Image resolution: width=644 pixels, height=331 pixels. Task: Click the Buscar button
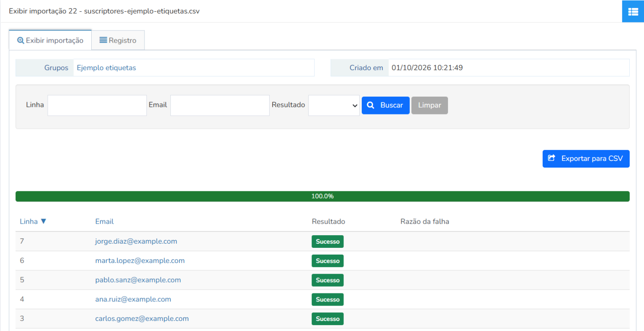tap(385, 105)
